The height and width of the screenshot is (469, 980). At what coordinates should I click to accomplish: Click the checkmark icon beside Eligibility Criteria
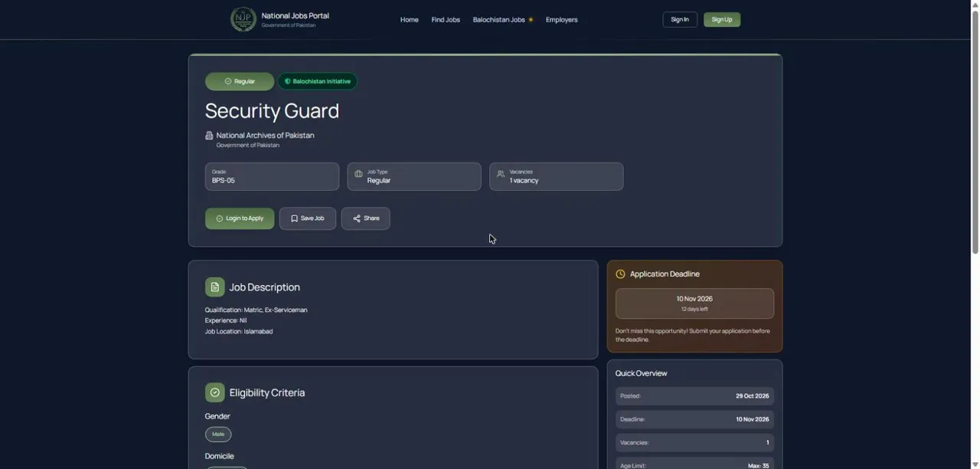pyautogui.click(x=214, y=392)
